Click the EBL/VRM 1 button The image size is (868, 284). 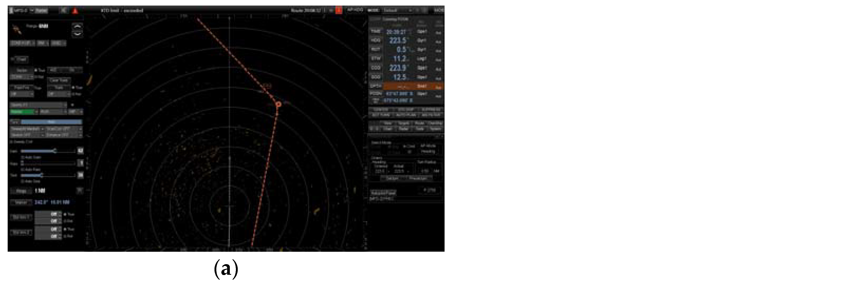click(x=22, y=217)
